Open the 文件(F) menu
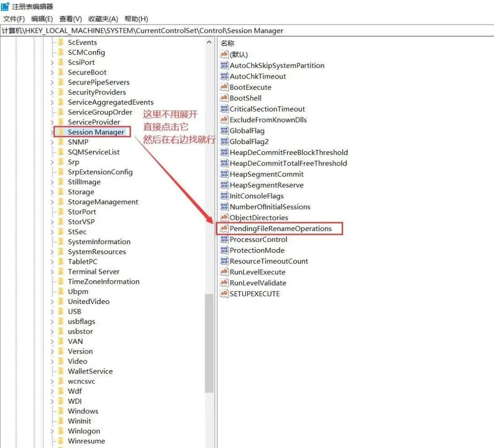 pos(14,19)
